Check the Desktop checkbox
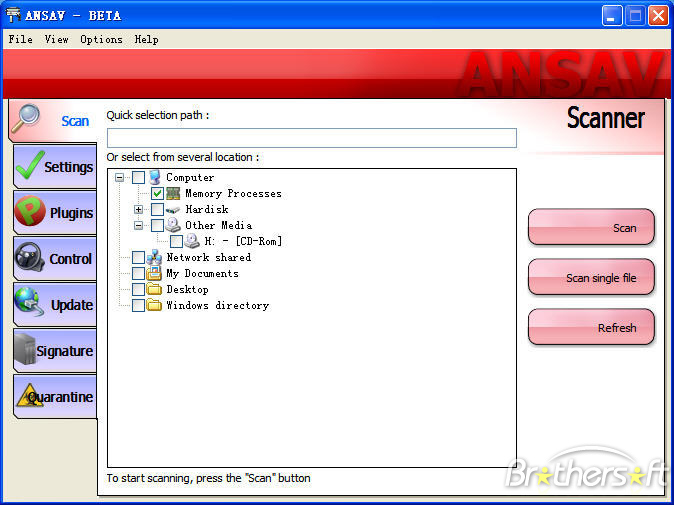The height and width of the screenshot is (505, 674). pos(138,289)
